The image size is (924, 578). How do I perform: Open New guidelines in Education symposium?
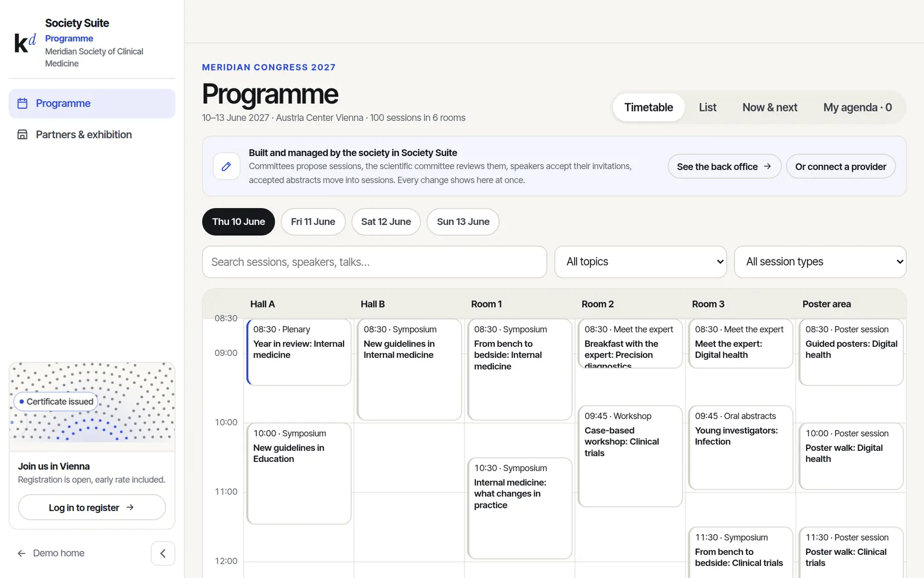299,473
